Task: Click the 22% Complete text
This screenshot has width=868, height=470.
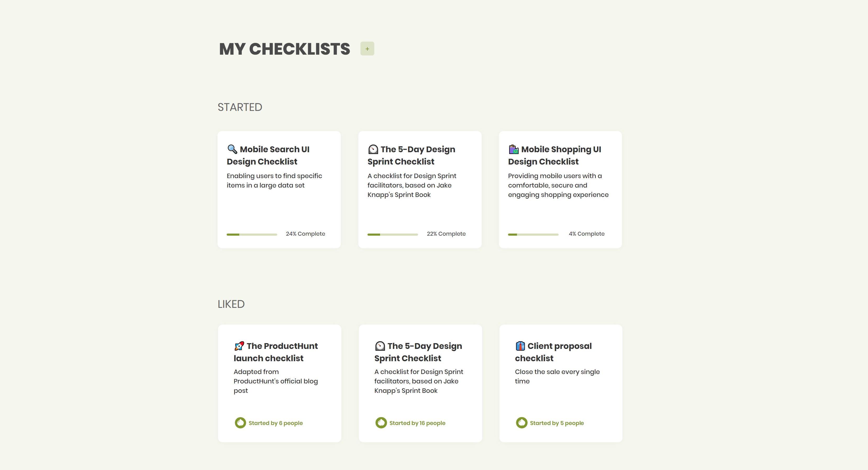Action: point(446,234)
